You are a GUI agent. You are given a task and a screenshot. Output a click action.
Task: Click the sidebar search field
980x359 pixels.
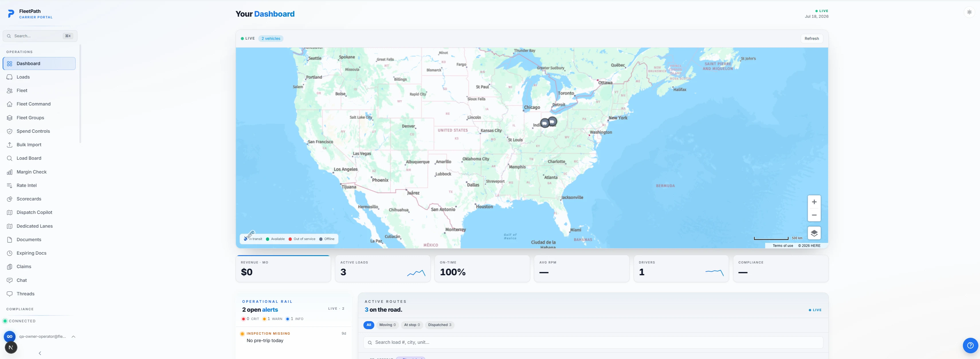click(40, 36)
